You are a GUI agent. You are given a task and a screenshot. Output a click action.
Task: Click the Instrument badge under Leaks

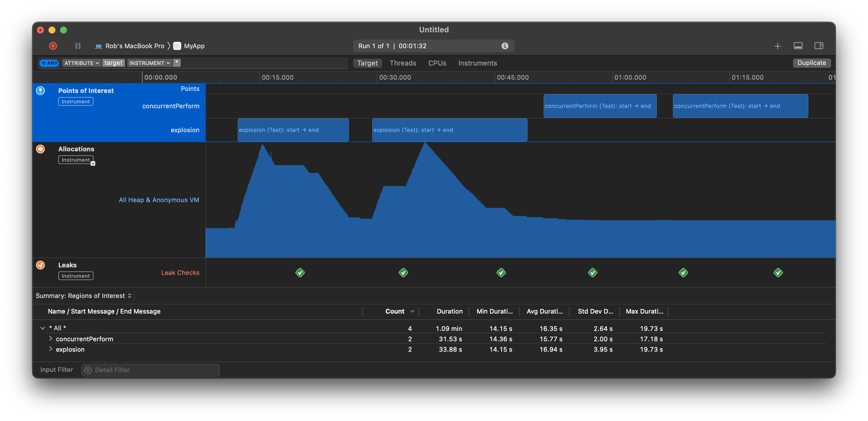pyautogui.click(x=76, y=276)
